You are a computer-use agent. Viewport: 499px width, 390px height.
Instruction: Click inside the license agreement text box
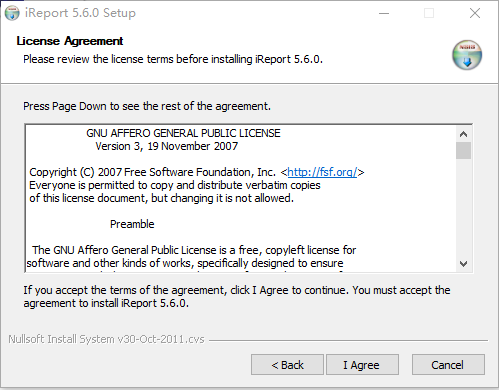[x=241, y=199]
